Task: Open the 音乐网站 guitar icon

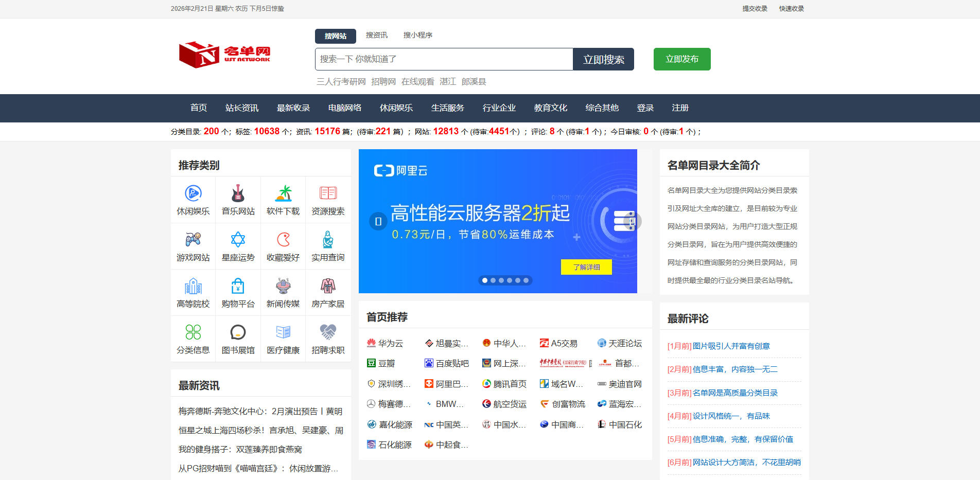Action: tap(238, 193)
